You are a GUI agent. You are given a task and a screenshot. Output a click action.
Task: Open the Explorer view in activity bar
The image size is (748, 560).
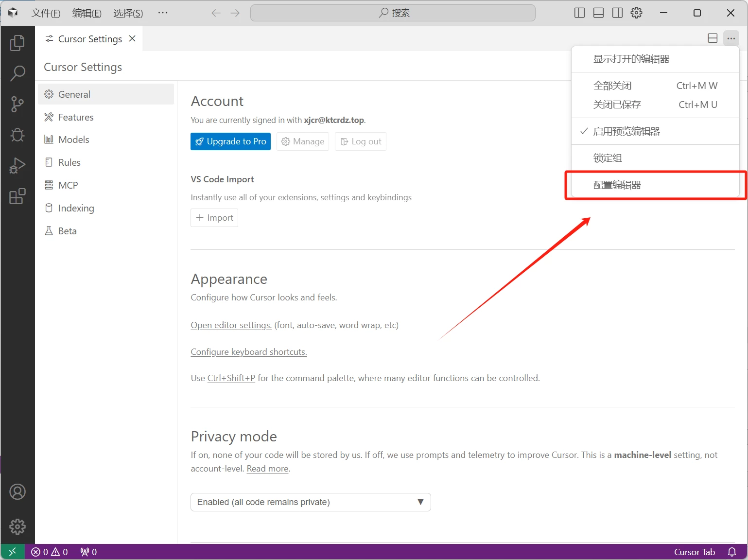[x=17, y=43]
